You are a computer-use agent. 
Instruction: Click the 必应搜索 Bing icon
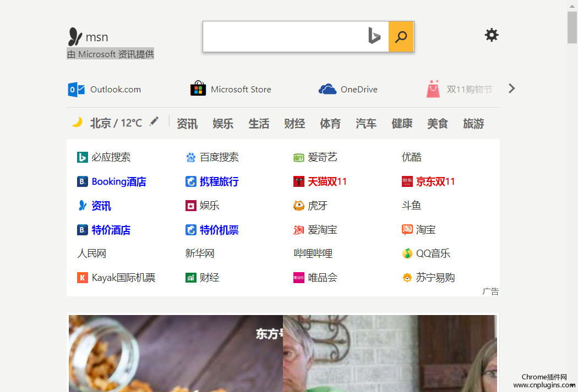pyautogui.click(x=82, y=157)
